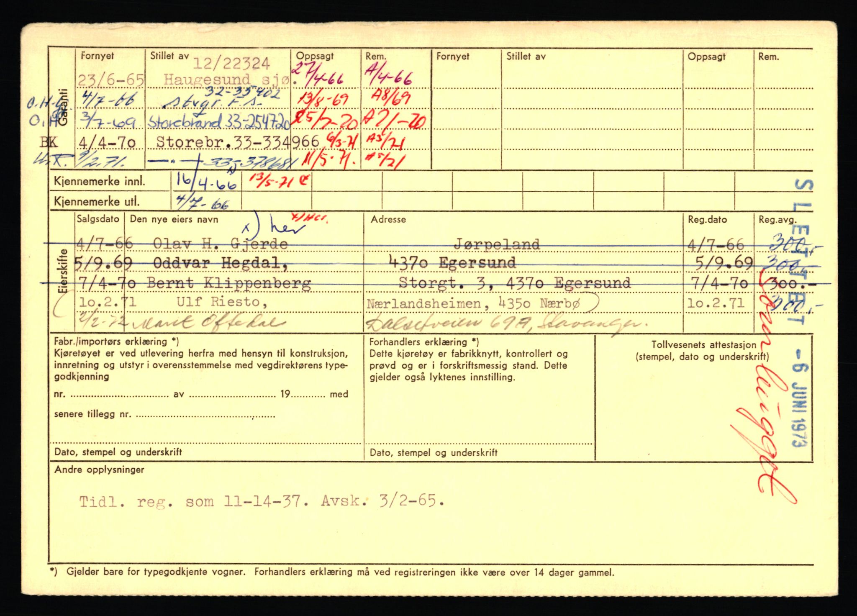Click the note 'Tidl. reg. som 11-14-37. Avsk. 3/2-65.'

[x=262, y=501]
